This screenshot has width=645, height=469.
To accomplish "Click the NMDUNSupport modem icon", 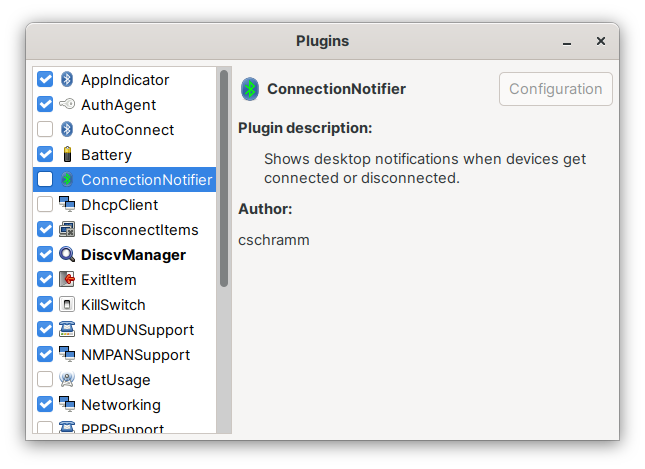I will [67, 330].
